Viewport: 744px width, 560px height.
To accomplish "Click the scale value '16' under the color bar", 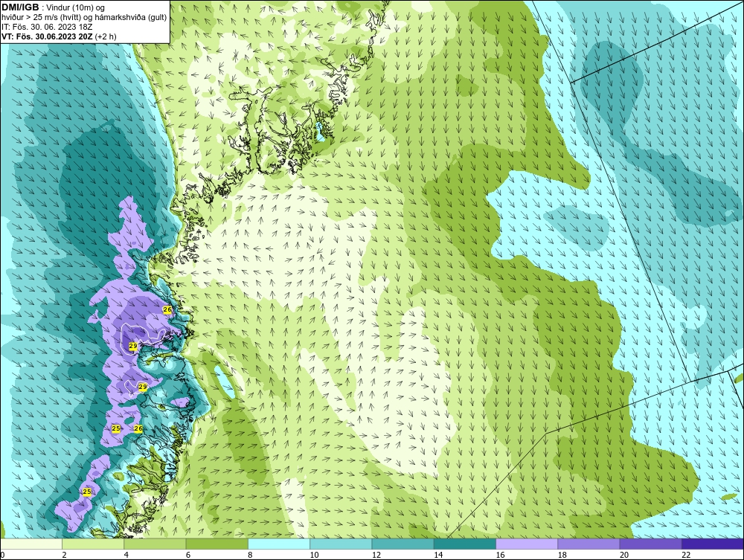I will click(x=500, y=556).
